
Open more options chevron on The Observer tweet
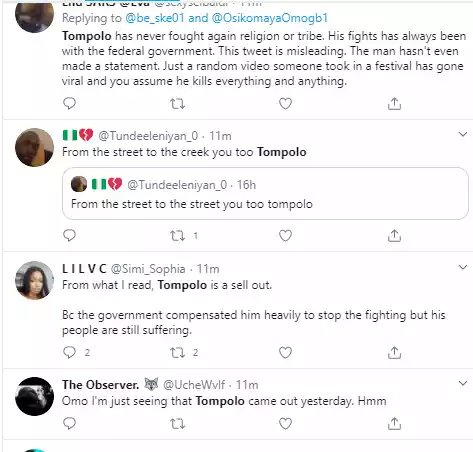tap(463, 383)
